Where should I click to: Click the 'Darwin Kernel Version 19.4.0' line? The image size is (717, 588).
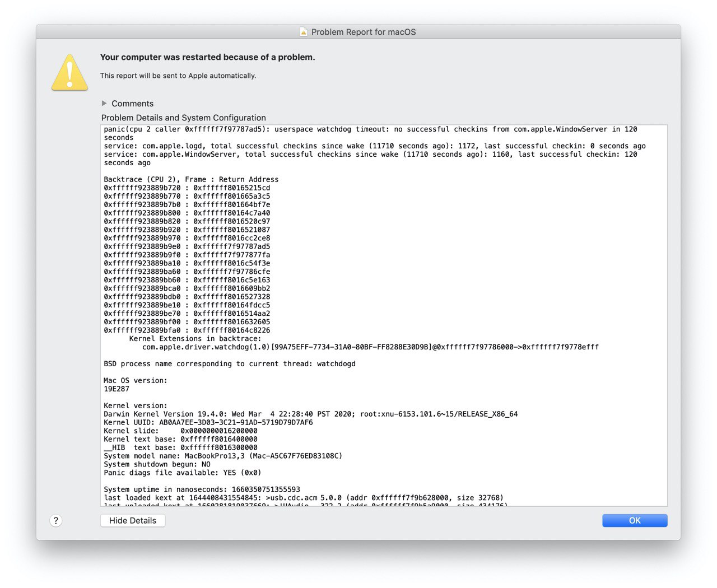coord(311,414)
